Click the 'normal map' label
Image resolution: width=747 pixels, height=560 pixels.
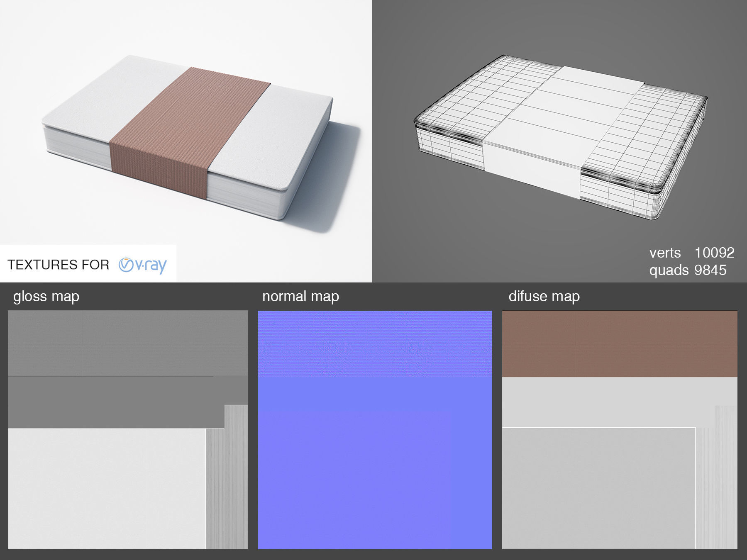click(x=300, y=297)
